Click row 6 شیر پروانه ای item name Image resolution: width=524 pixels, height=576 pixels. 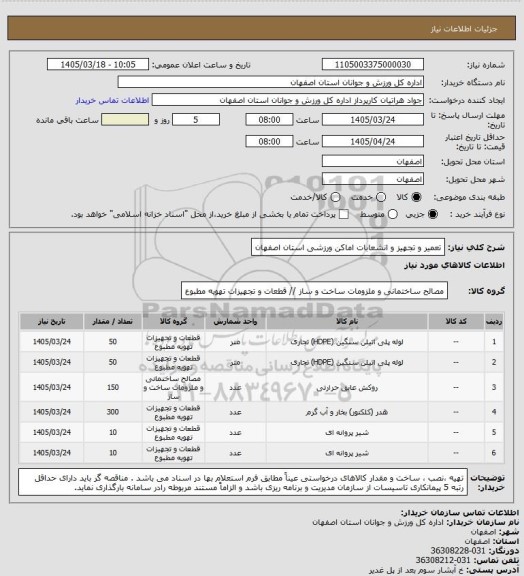pyautogui.click(x=347, y=453)
